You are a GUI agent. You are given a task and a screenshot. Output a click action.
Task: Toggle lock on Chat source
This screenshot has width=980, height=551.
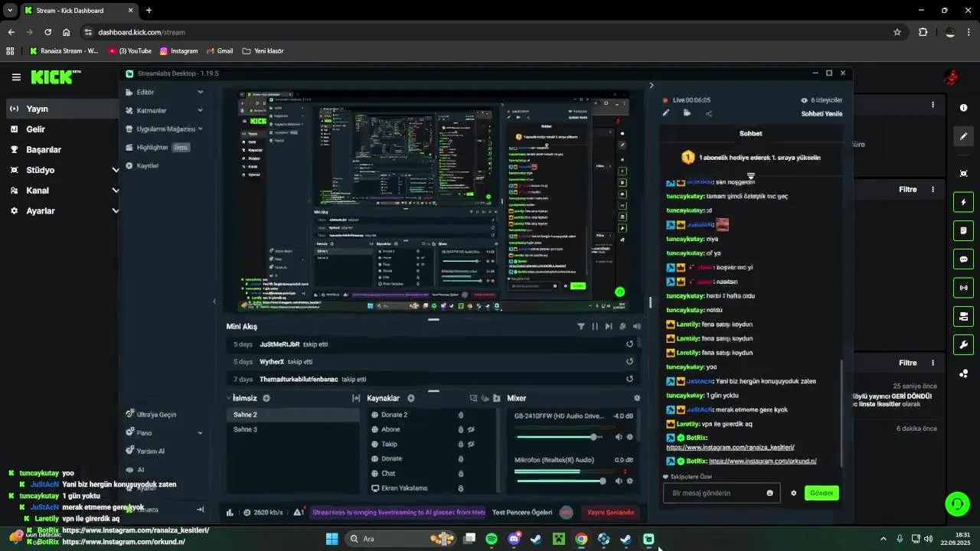(x=460, y=474)
